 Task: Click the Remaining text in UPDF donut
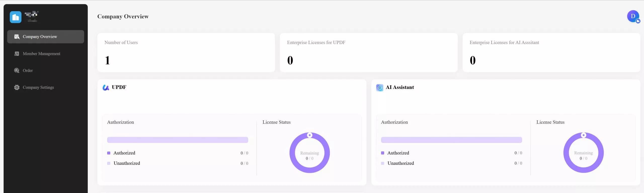pos(310,153)
